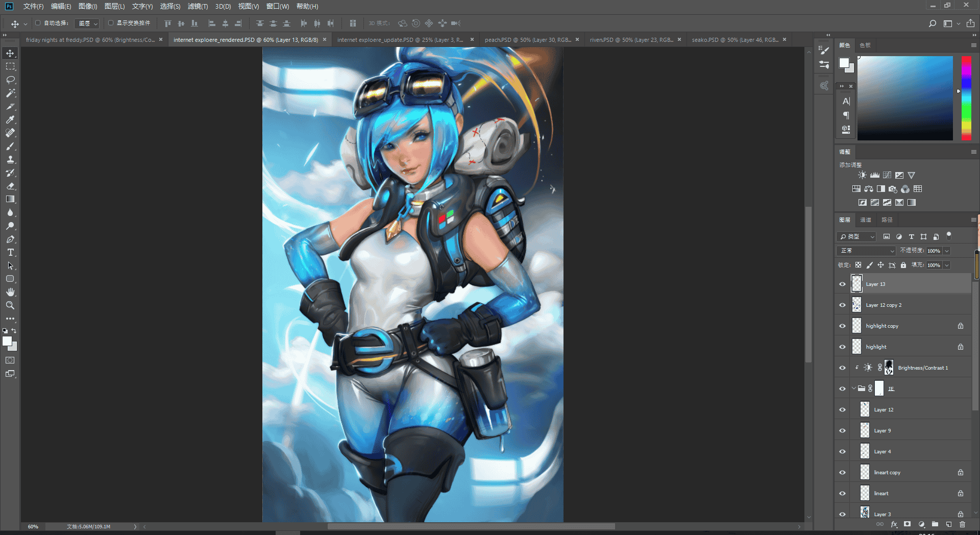
Task: Choose the Gradient tool
Action: pyautogui.click(x=10, y=199)
